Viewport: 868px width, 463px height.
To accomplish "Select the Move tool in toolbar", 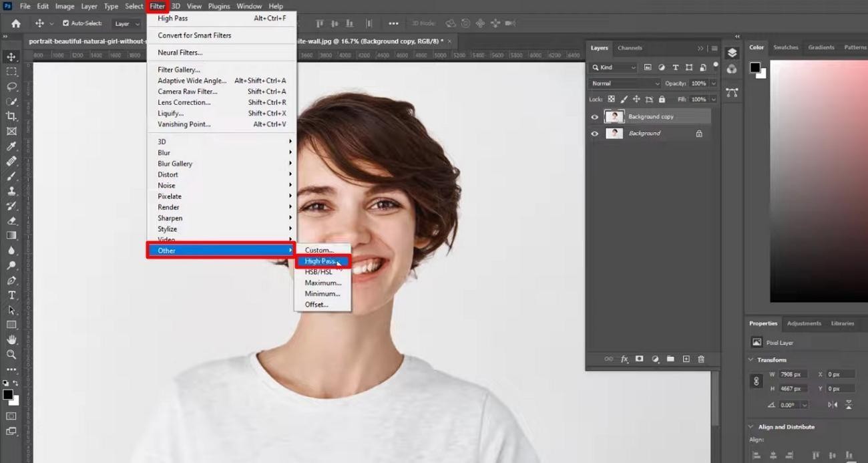I will (11, 57).
